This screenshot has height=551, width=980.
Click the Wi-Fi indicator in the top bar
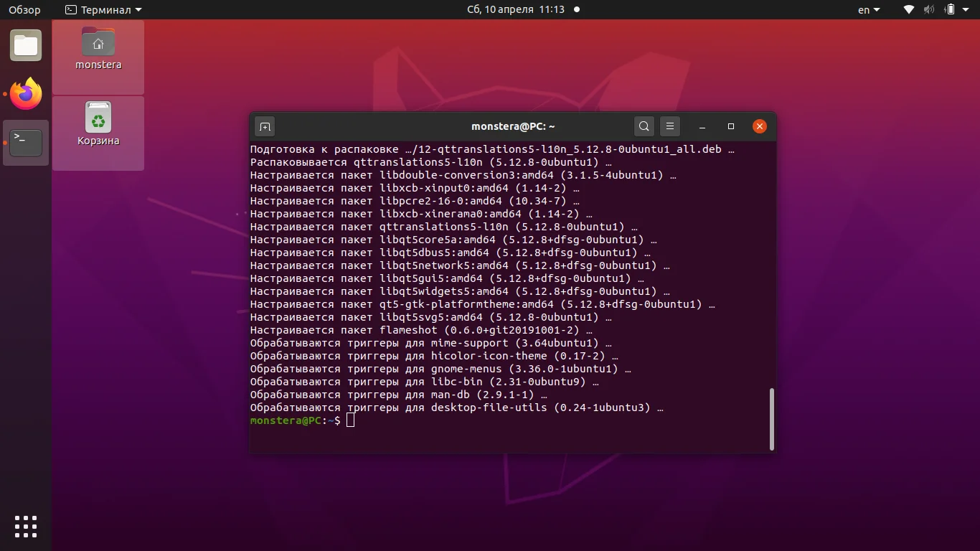(x=908, y=10)
